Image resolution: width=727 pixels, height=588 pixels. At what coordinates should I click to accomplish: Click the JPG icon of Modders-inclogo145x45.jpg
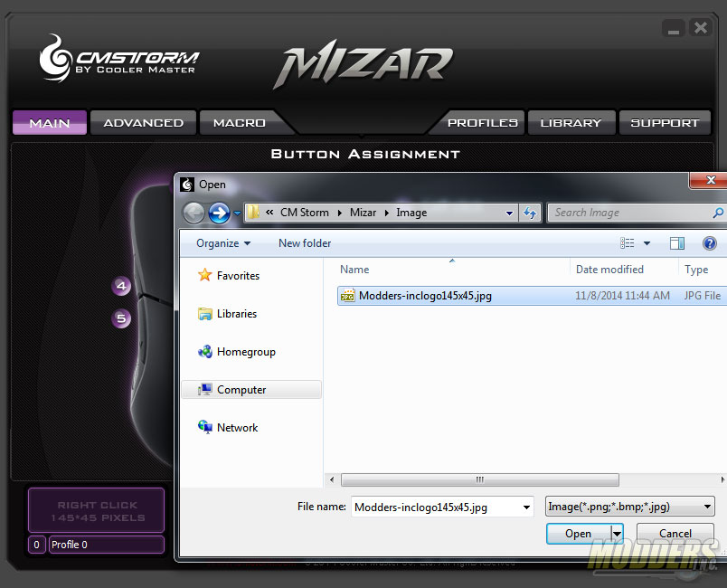(347, 296)
